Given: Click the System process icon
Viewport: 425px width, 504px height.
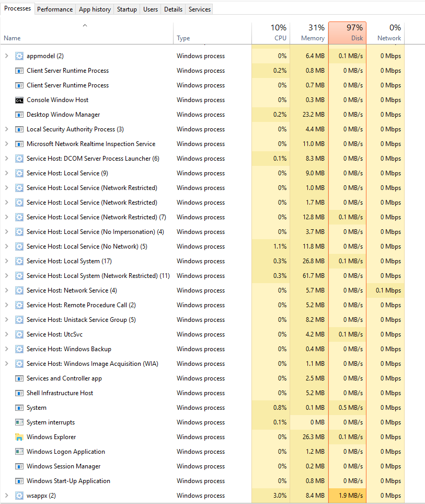Looking at the screenshot, I should (19, 408).
